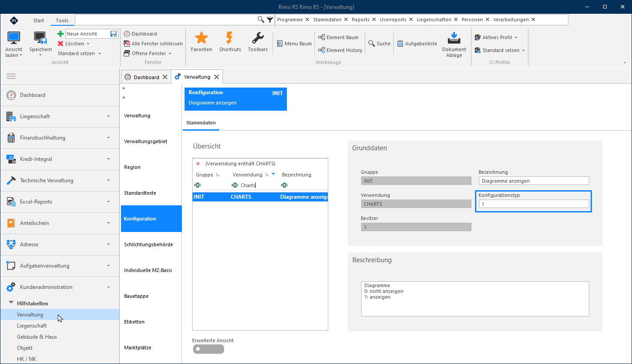Open the Aktives Profil dropdown
This screenshot has height=364, width=632.
496,37
